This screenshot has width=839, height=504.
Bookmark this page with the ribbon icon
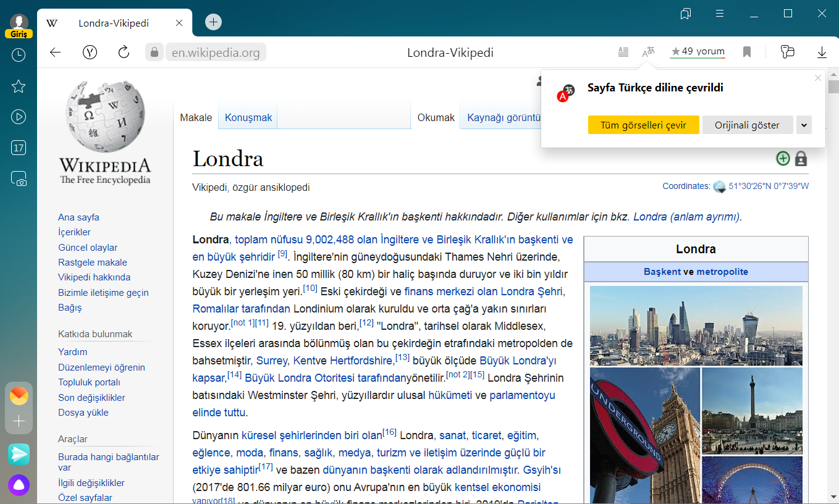747,52
